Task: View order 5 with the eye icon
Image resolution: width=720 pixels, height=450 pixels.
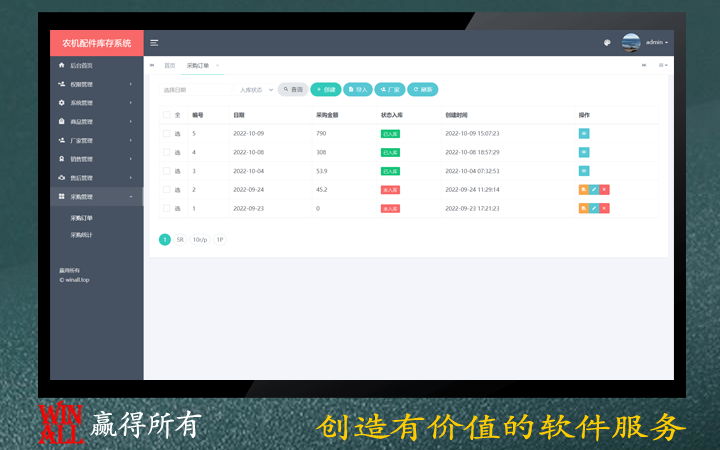Action: (x=584, y=134)
